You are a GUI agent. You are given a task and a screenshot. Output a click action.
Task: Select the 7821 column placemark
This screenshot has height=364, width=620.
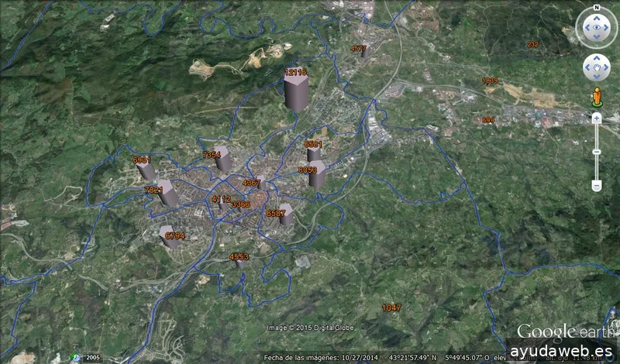click(167, 194)
